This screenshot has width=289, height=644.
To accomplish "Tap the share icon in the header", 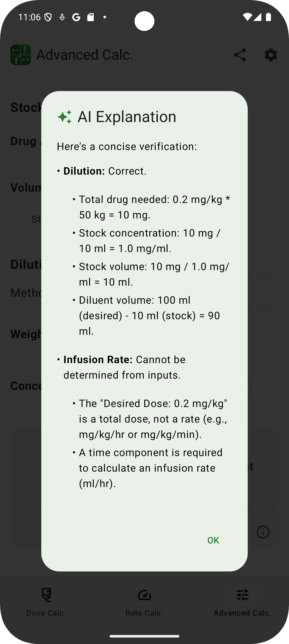I will pos(240,55).
